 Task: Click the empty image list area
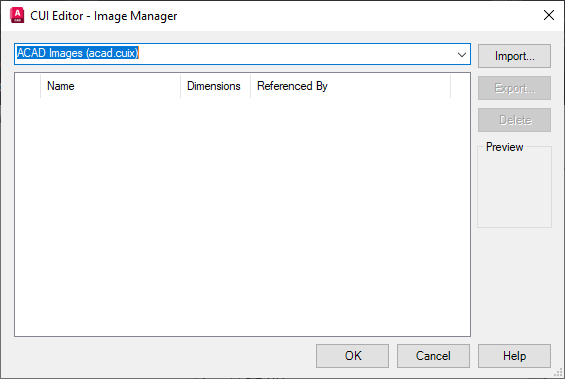coord(242,217)
